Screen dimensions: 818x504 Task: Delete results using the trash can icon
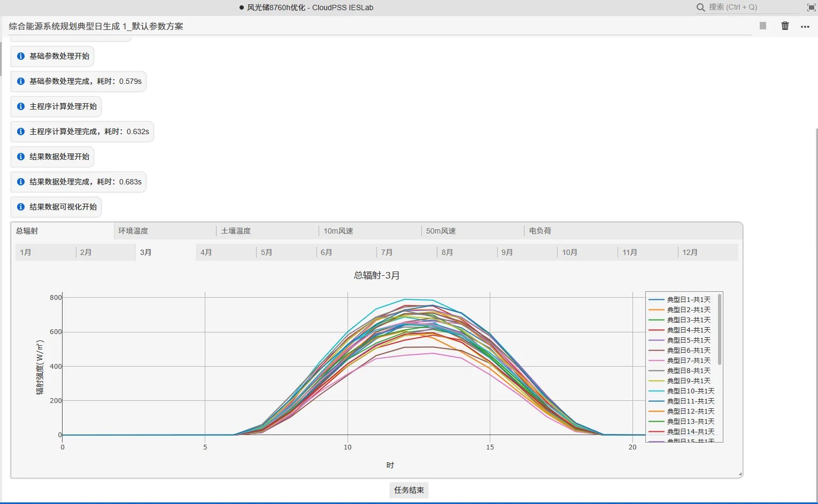click(x=785, y=26)
